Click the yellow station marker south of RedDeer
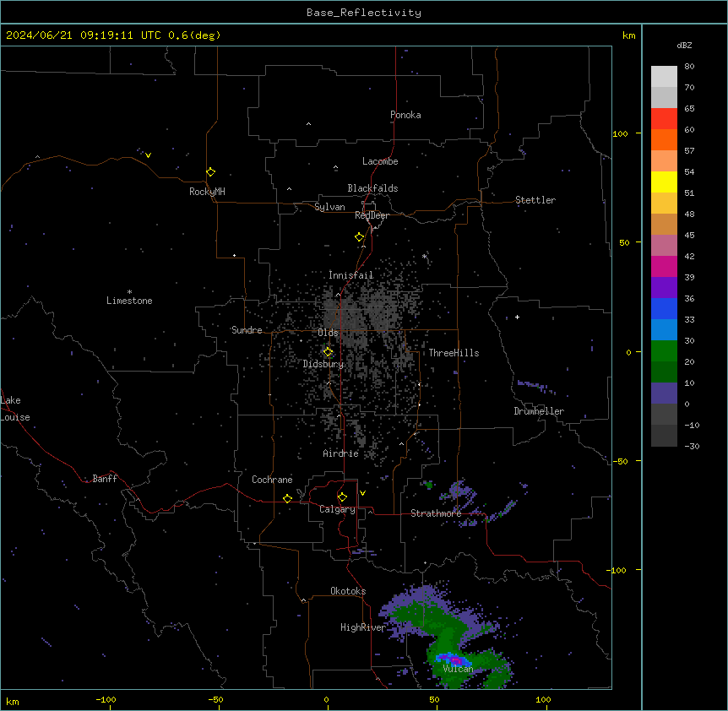Viewport: 728px width, 711px height. [359, 237]
